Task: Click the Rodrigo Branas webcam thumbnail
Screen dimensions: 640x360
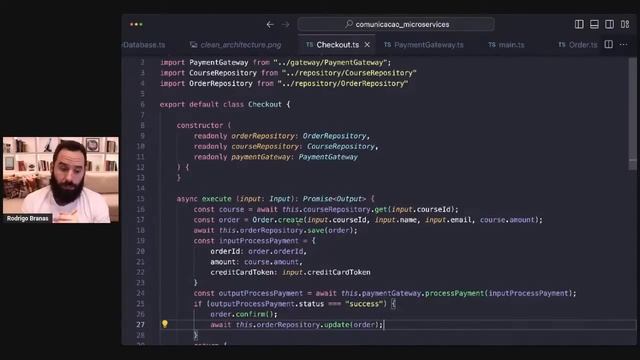Action: pyautogui.click(x=61, y=180)
